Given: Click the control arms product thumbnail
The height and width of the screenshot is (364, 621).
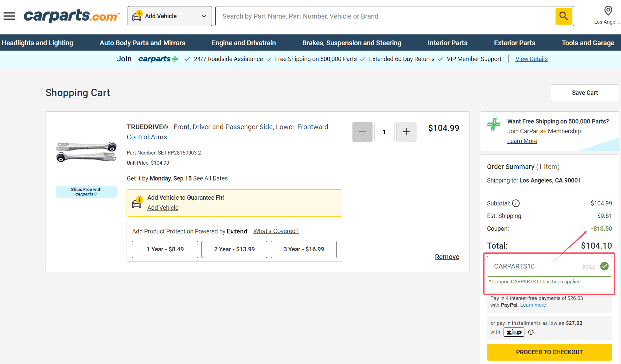Looking at the screenshot, I should pos(86,151).
